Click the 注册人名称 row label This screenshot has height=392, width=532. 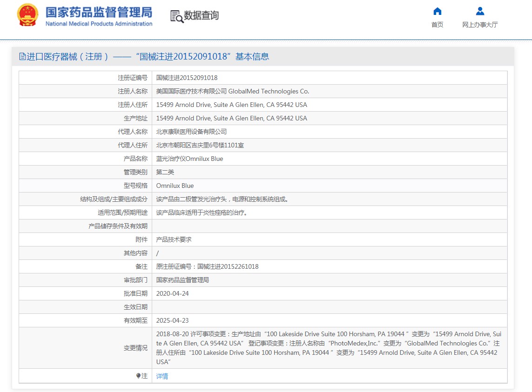[x=133, y=91]
